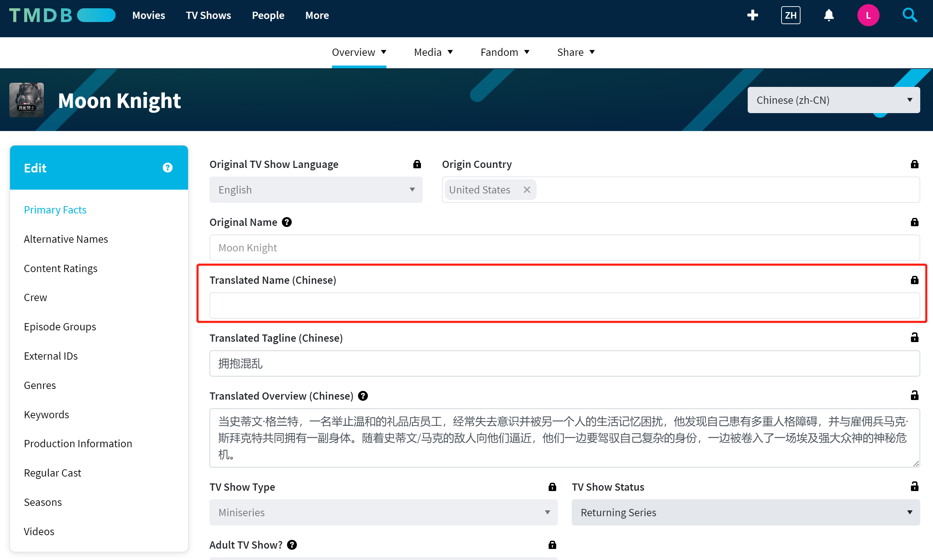Open the Chinese (zh-CN) language dropdown
This screenshot has width=933, height=560.
(x=833, y=100)
